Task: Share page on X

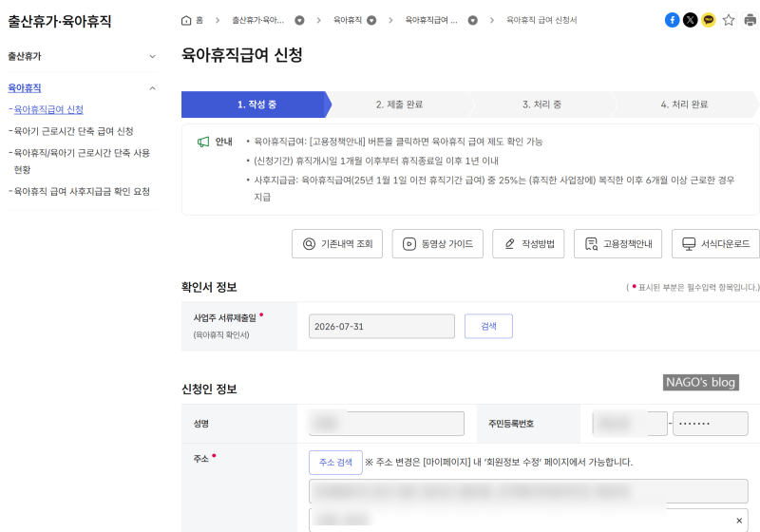Action: coord(691,20)
